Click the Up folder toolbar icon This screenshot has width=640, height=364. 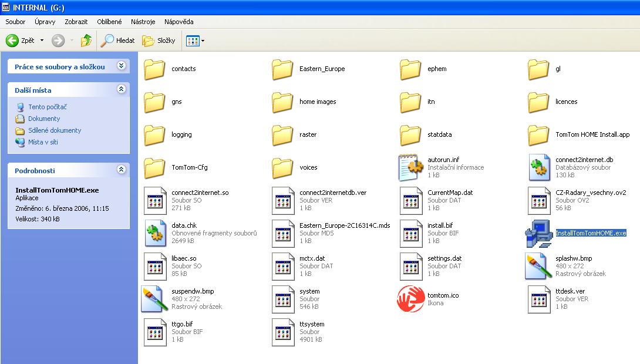point(86,41)
